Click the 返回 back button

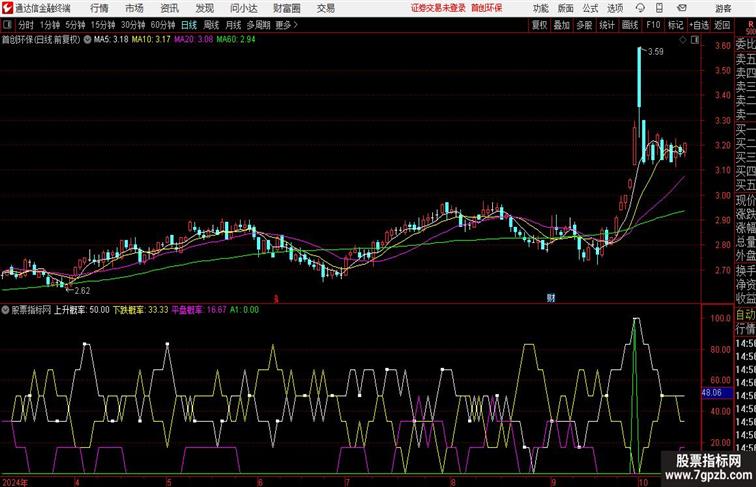tap(722, 25)
